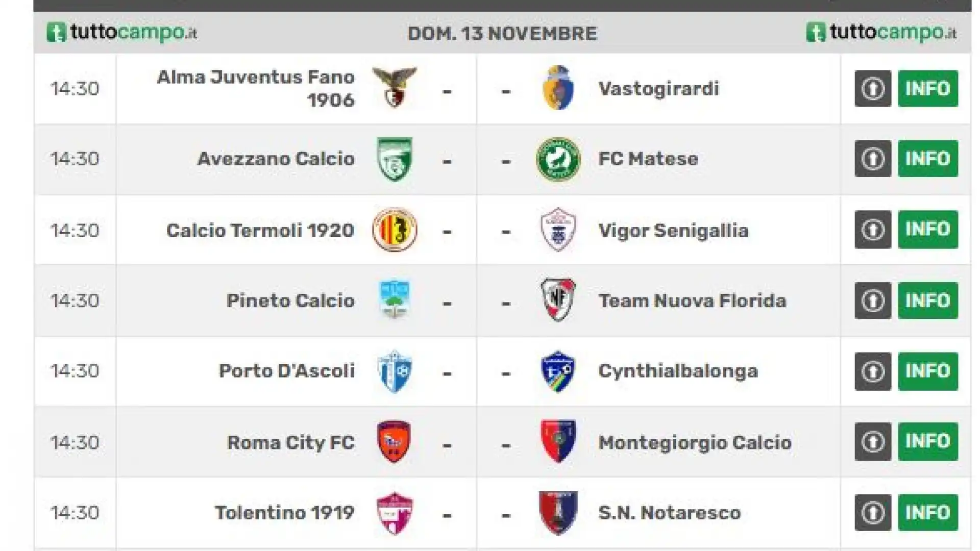Click the right tuttocampo.it header logo
Image resolution: width=980 pixels, height=551 pixels.
881,32
